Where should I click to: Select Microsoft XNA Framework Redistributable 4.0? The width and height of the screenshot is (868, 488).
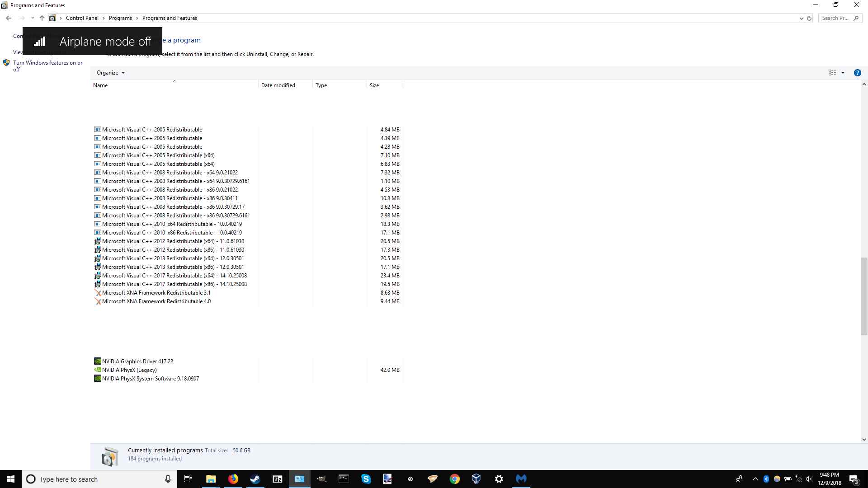pyautogui.click(x=156, y=301)
